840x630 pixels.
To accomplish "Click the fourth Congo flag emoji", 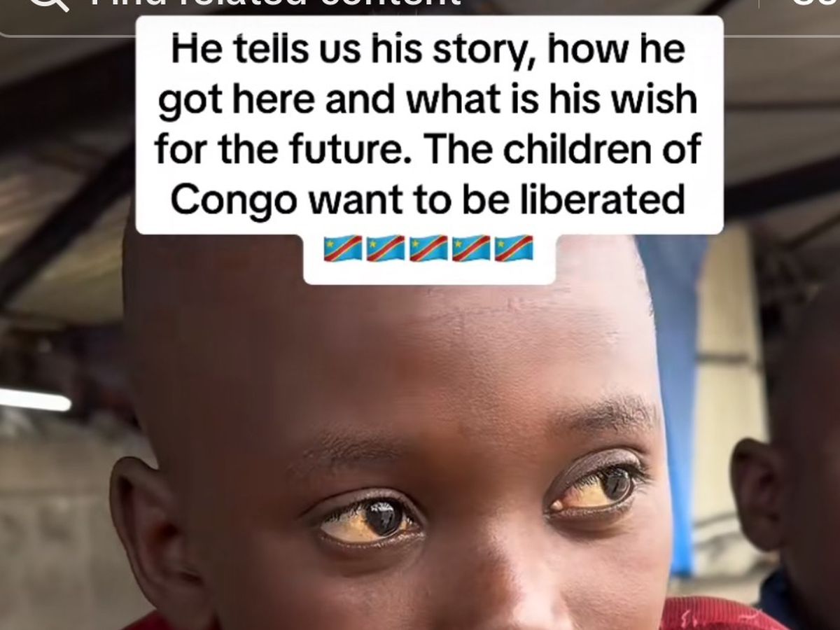I will pyautogui.click(x=471, y=248).
